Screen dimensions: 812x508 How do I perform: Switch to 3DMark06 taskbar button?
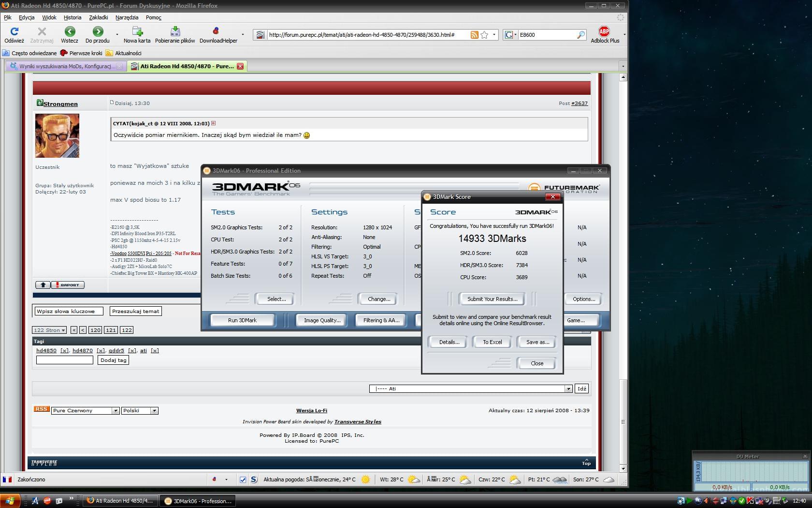[199, 501]
